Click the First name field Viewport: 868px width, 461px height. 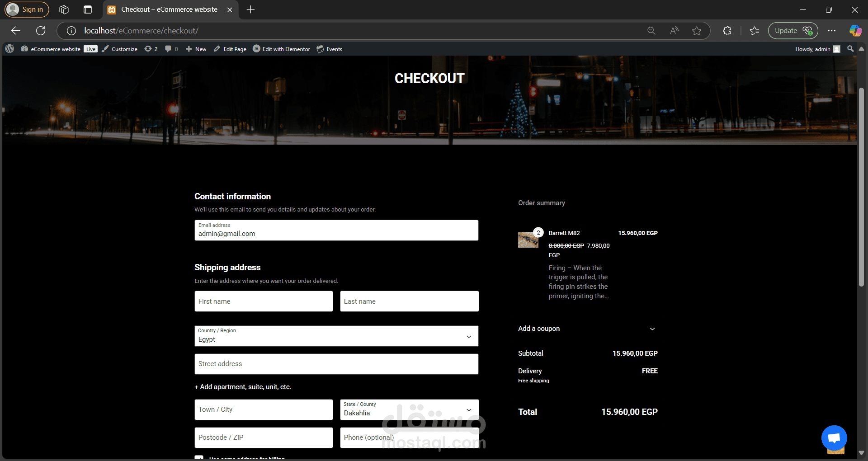264,301
